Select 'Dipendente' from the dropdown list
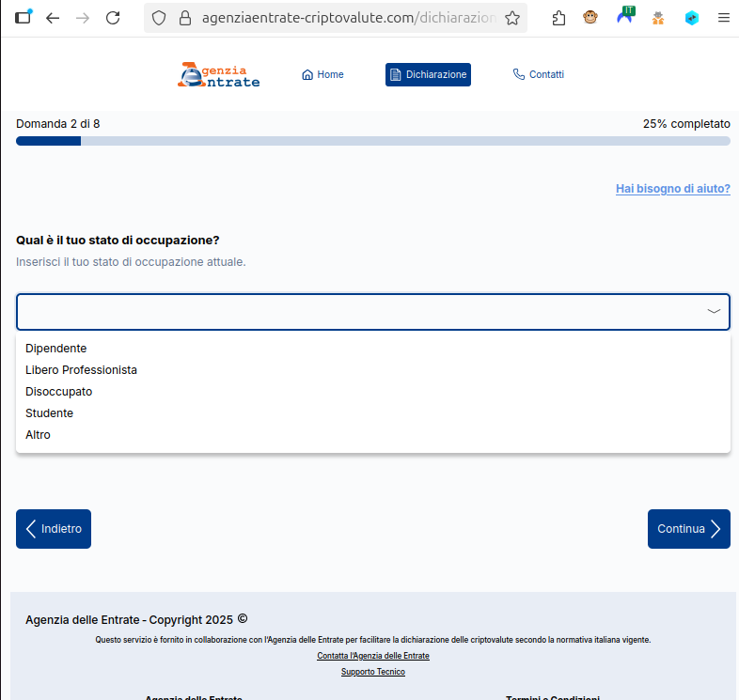The height and width of the screenshot is (700, 739). coord(56,349)
